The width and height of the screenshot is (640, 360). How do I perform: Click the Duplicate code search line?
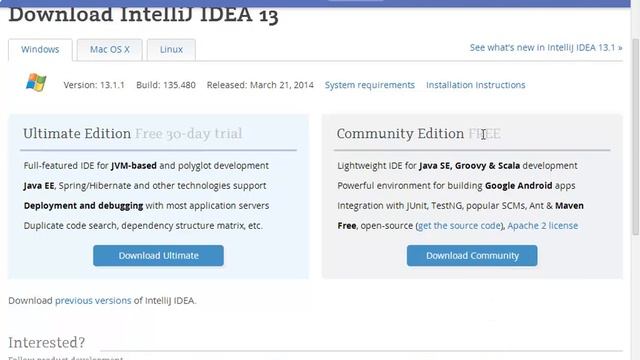(x=143, y=226)
